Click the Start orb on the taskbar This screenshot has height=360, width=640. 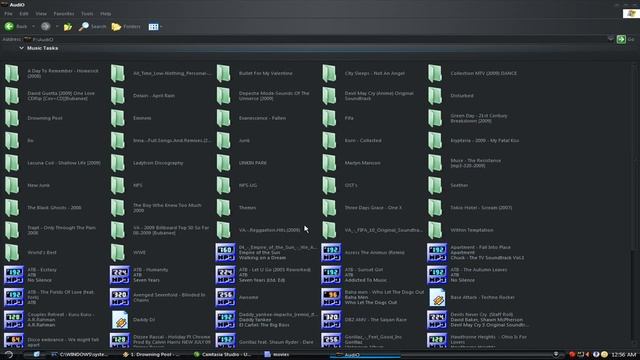coord(8,355)
